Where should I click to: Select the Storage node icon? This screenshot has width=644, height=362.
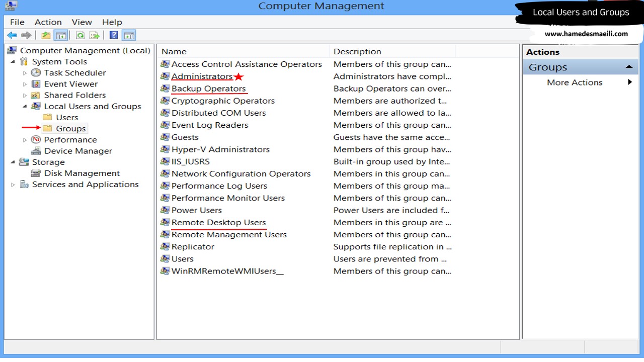pyautogui.click(x=24, y=162)
